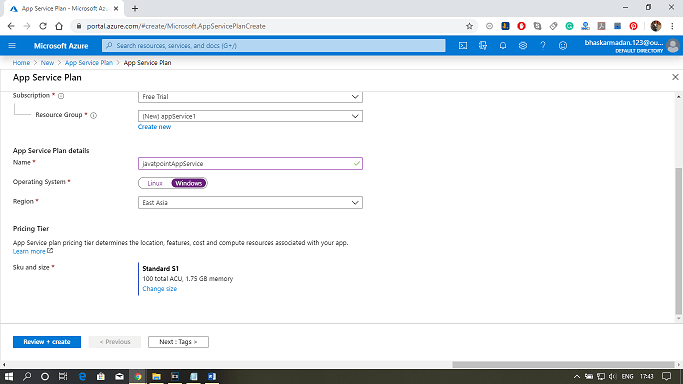
Task: Open Word from the taskbar
Action: click(212, 377)
